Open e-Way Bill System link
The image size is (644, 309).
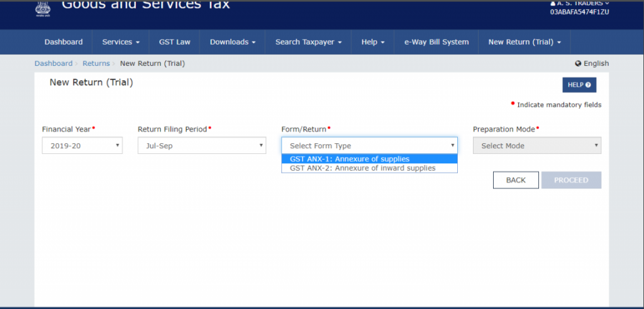click(436, 42)
